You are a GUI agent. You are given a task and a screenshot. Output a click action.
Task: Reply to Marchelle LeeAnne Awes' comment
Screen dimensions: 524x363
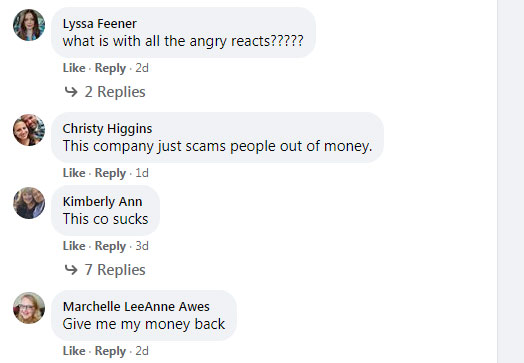click(110, 351)
